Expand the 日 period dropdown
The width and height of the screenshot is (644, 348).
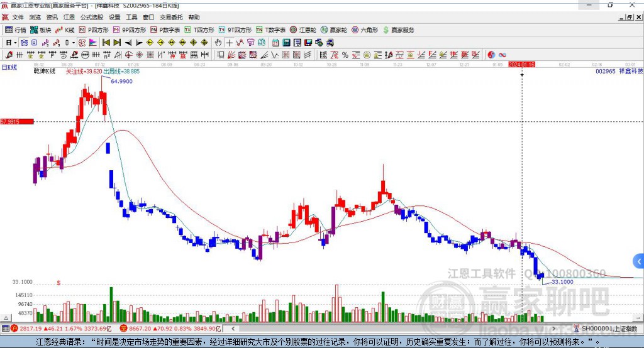15,43
